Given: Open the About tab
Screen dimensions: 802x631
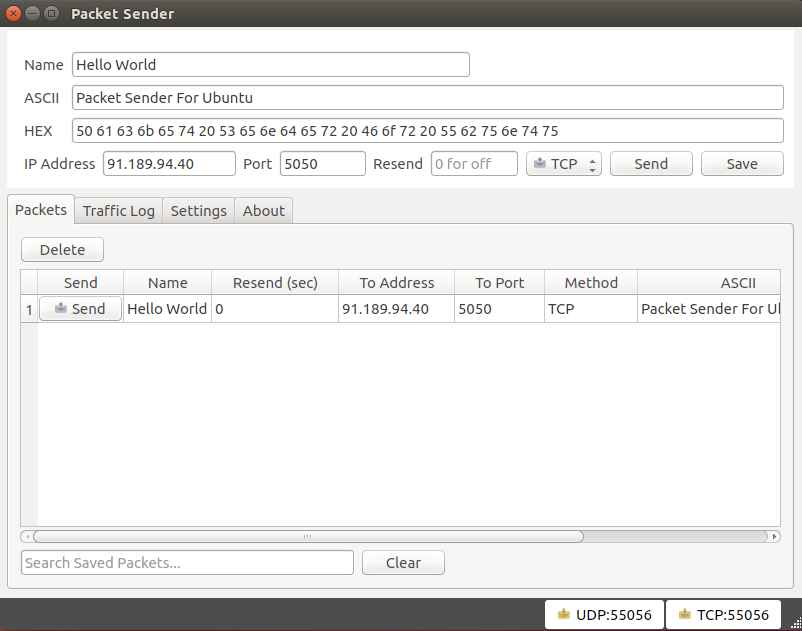Looking at the screenshot, I should click(263, 211).
